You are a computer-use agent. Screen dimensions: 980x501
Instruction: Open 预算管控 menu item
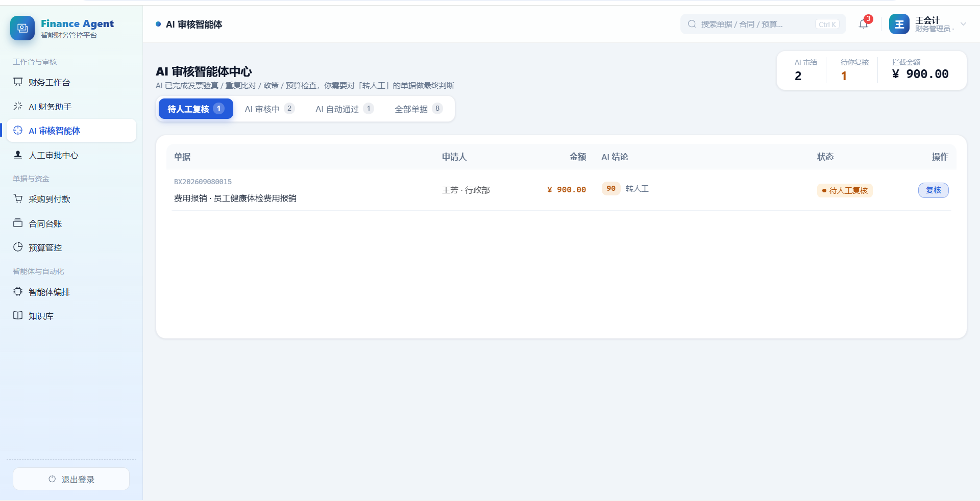point(71,247)
